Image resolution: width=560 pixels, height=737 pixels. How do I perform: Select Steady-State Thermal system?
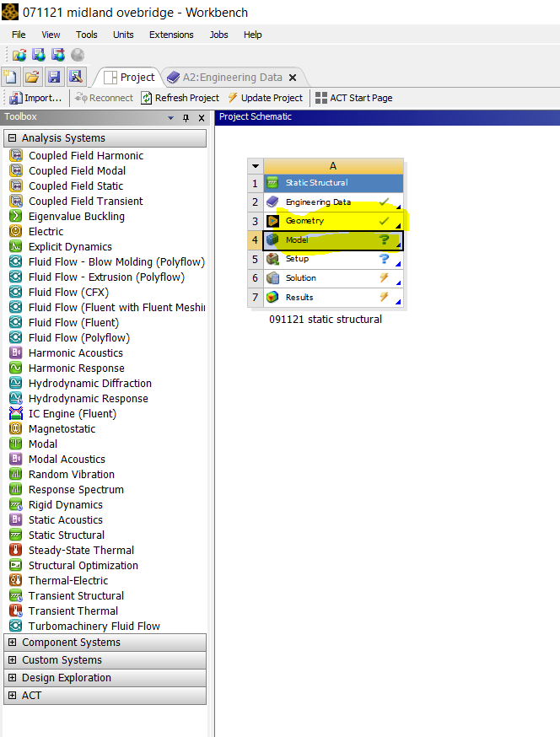click(x=81, y=550)
